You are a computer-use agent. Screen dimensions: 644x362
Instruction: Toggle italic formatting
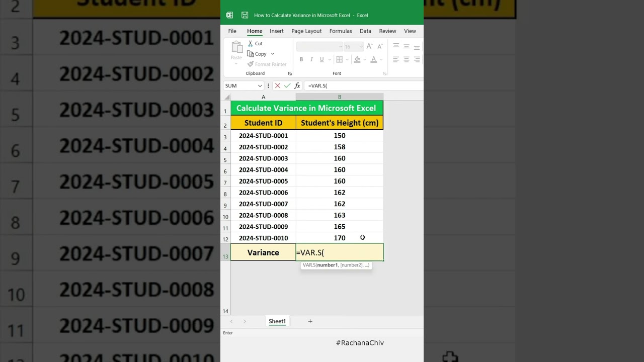(x=311, y=59)
